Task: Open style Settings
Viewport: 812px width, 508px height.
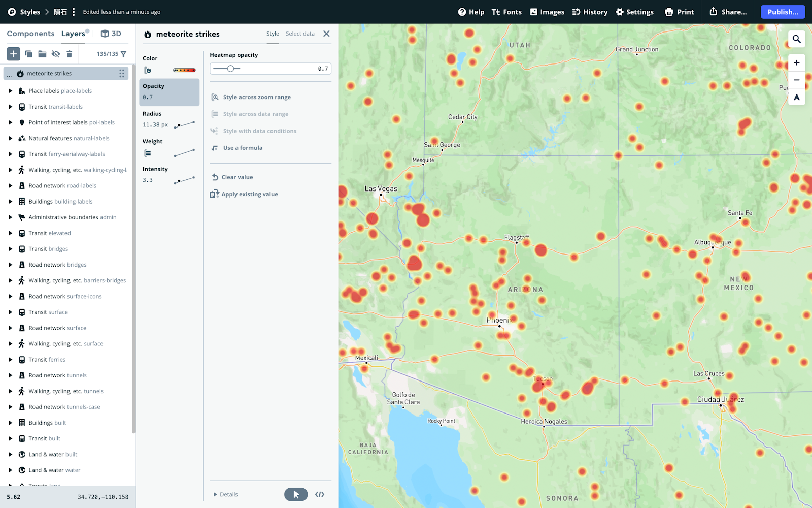Action: pyautogui.click(x=634, y=12)
